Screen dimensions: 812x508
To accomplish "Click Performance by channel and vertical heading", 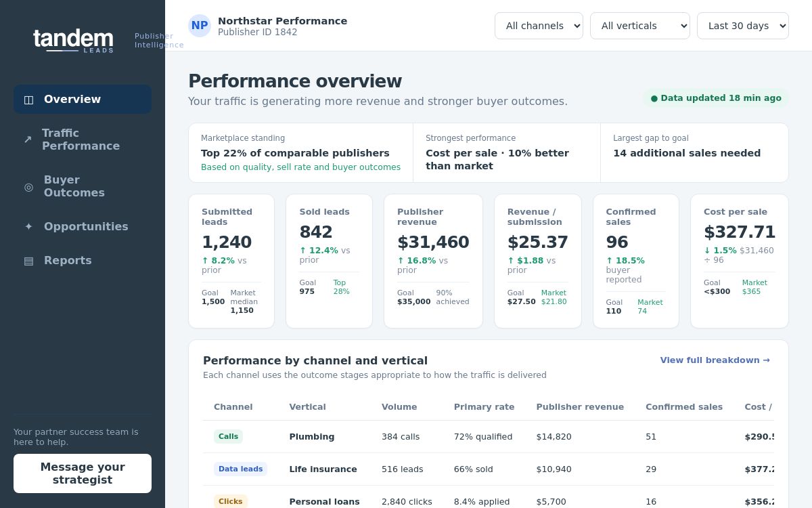I will point(315,361).
